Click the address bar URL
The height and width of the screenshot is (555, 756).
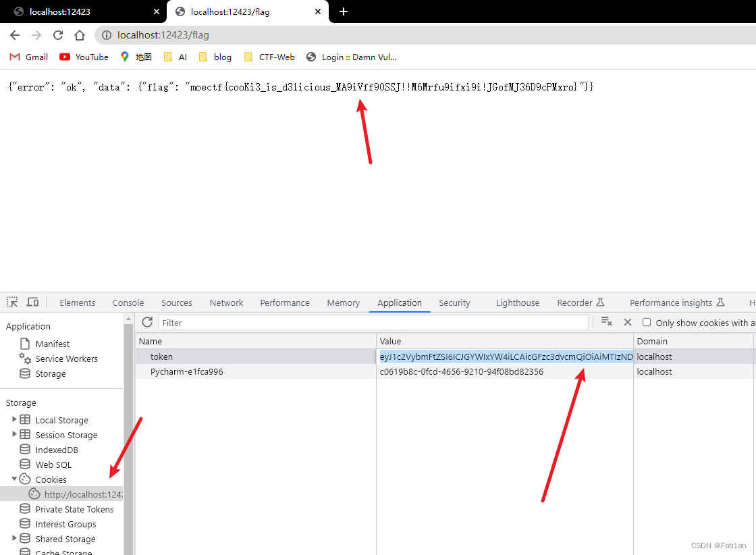click(x=163, y=35)
